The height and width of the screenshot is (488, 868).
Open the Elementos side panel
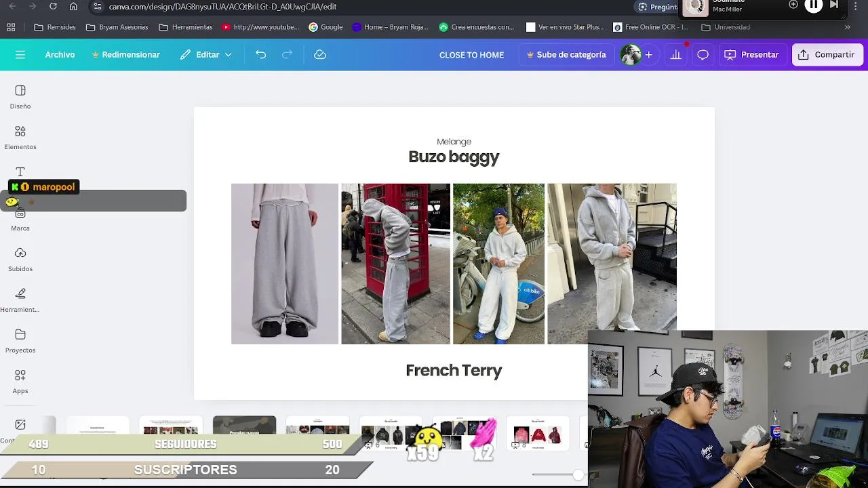[20, 138]
